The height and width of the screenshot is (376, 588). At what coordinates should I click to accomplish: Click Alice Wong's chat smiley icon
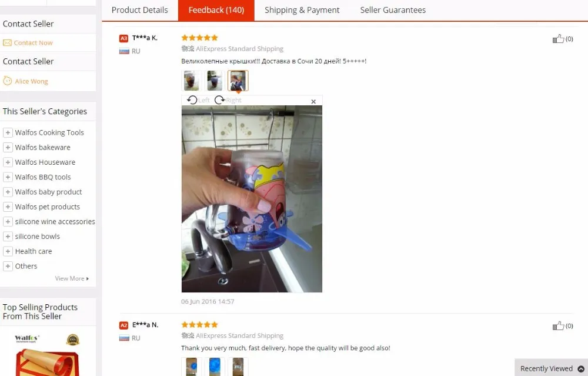point(8,81)
